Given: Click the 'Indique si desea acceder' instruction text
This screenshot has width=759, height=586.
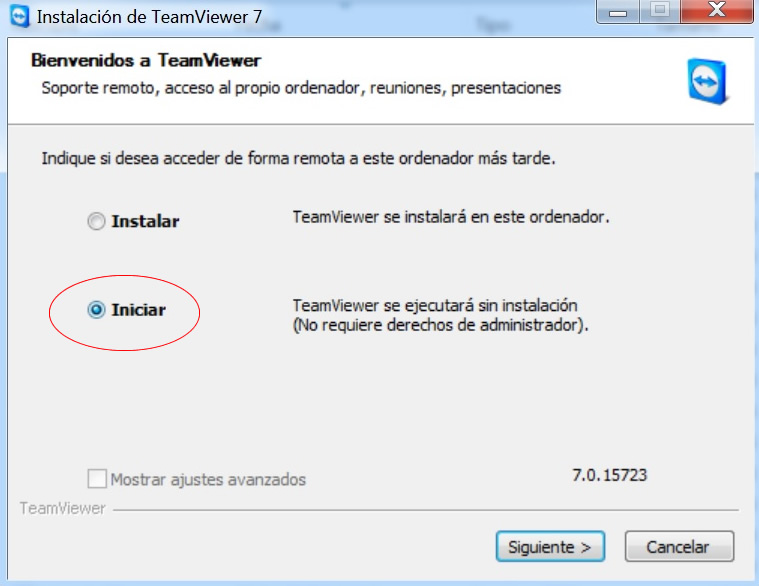Looking at the screenshot, I should [x=298, y=158].
